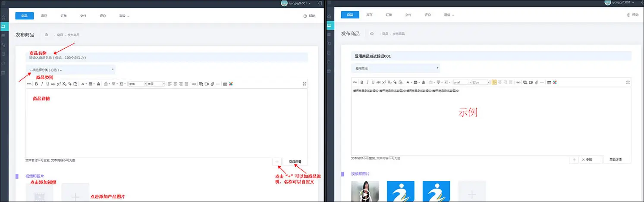Switch to 库存 tab in left panel
The width and height of the screenshot is (644, 202).
point(44,16)
